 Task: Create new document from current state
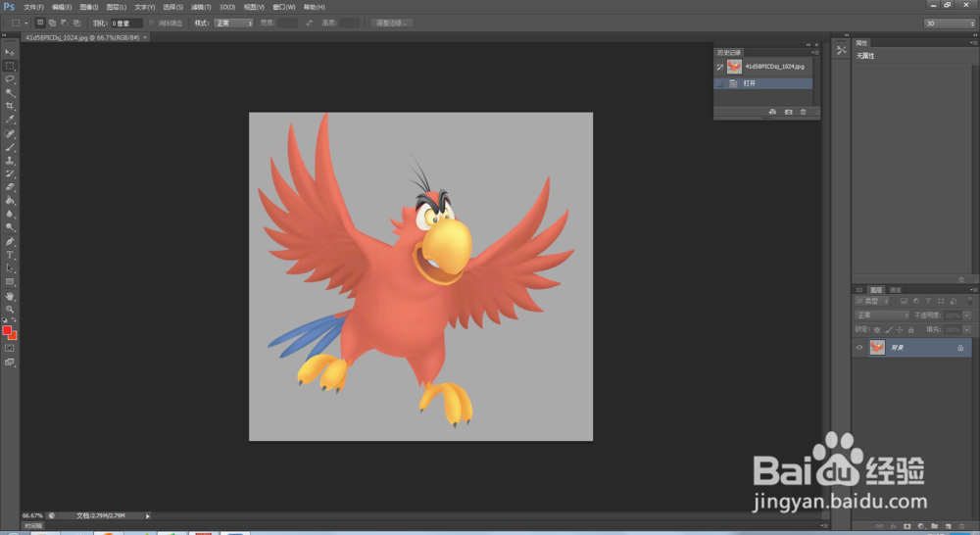click(x=772, y=112)
